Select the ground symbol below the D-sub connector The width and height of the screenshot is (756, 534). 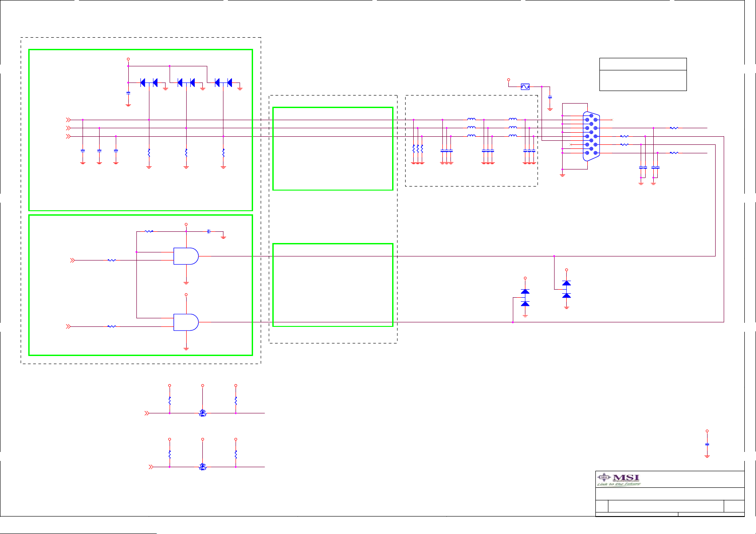[x=562, y=175]
